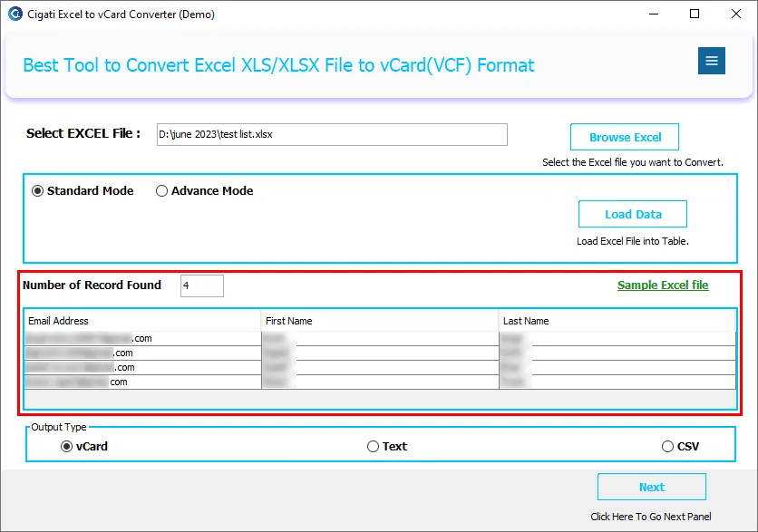Click the 'Select EXCEL File :' label
The image size is (758, 532).
[83, 133]
